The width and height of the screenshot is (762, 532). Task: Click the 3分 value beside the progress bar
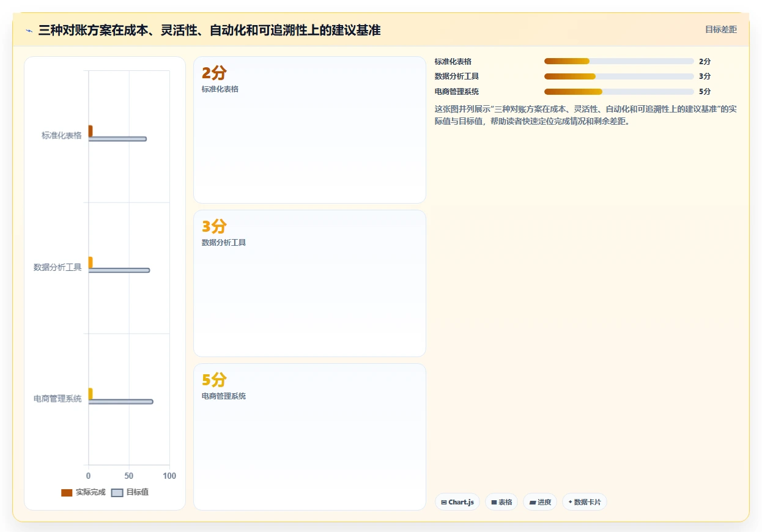(705, 76)
